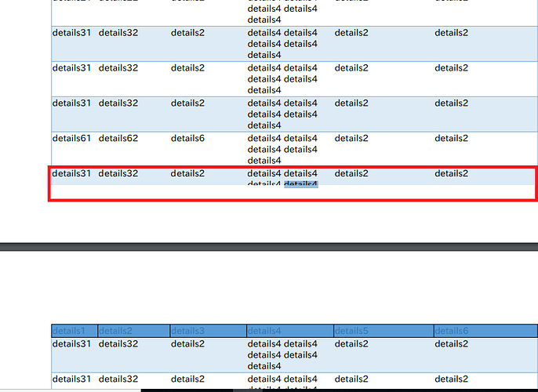The image size is (538, 392).
Task: Click the details61 cell
Action: click(71, 139)
